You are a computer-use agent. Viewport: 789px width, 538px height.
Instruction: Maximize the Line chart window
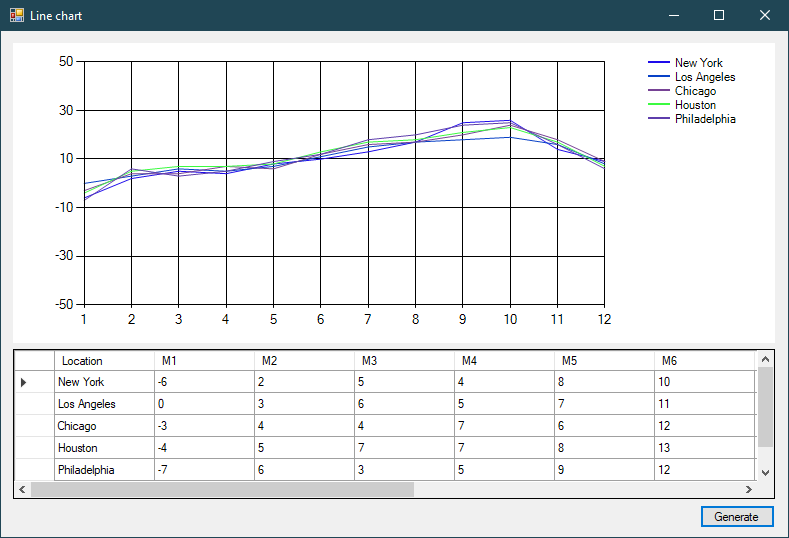click(719, 15)
